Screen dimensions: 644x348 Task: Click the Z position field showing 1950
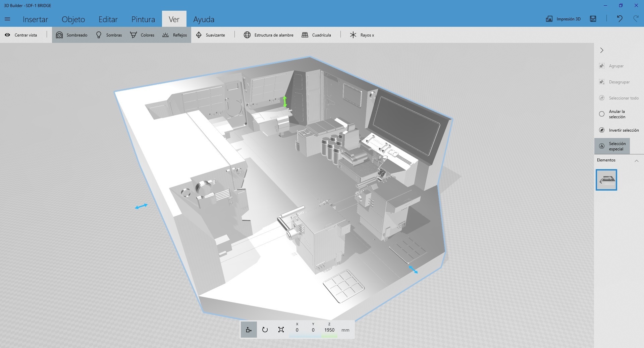[329, 330]
